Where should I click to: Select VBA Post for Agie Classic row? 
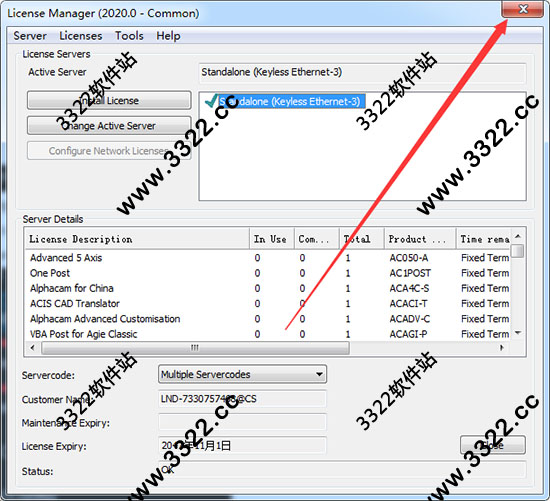pos(268,334)
